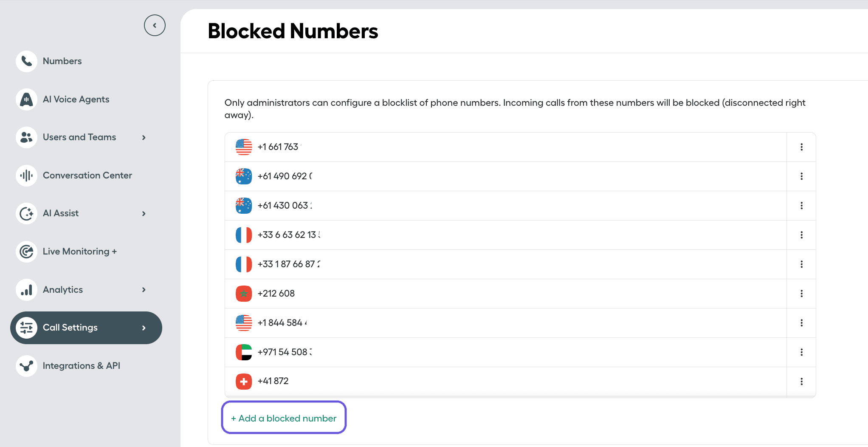
Task: Select the Analytics bar chart icon
Action: [26, 289]
